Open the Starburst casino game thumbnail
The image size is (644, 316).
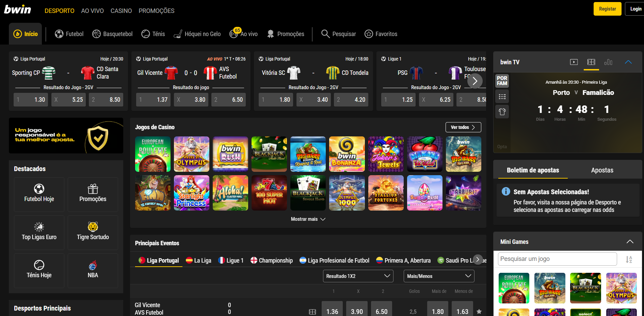click(464, 193)
